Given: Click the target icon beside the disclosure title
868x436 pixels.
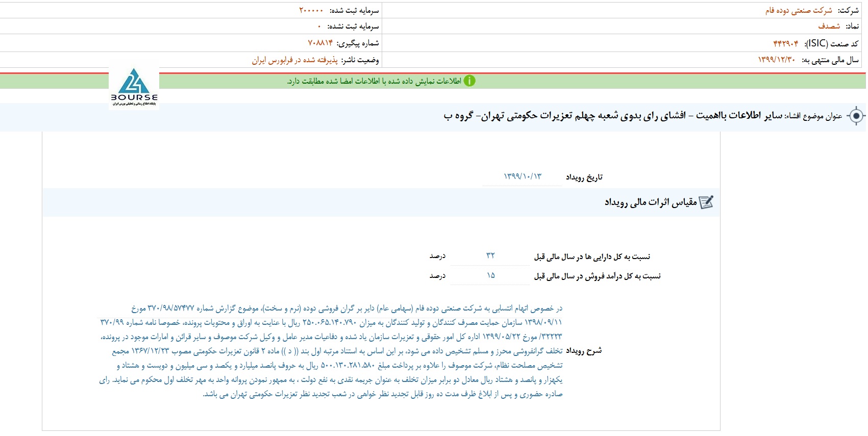Looking at the screenshot, I should (856, 116).
